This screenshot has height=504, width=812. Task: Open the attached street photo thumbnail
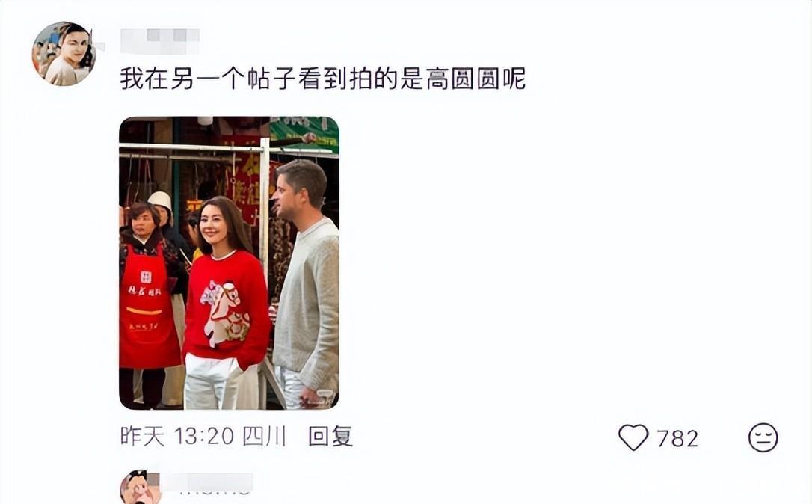pyautogui.click(x=229, y=263)
